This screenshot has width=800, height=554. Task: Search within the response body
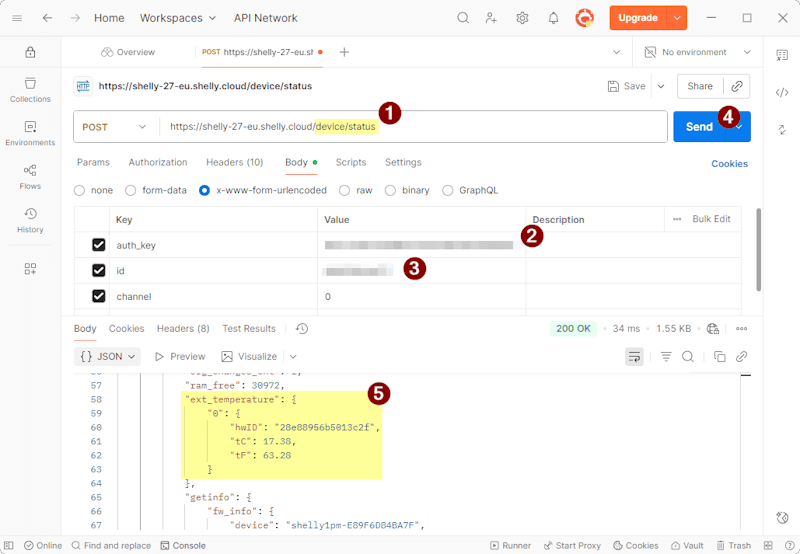pos(688,356)
